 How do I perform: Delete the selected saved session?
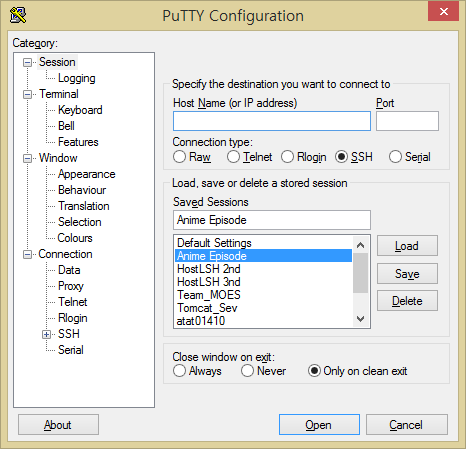(x=407, y=301)
